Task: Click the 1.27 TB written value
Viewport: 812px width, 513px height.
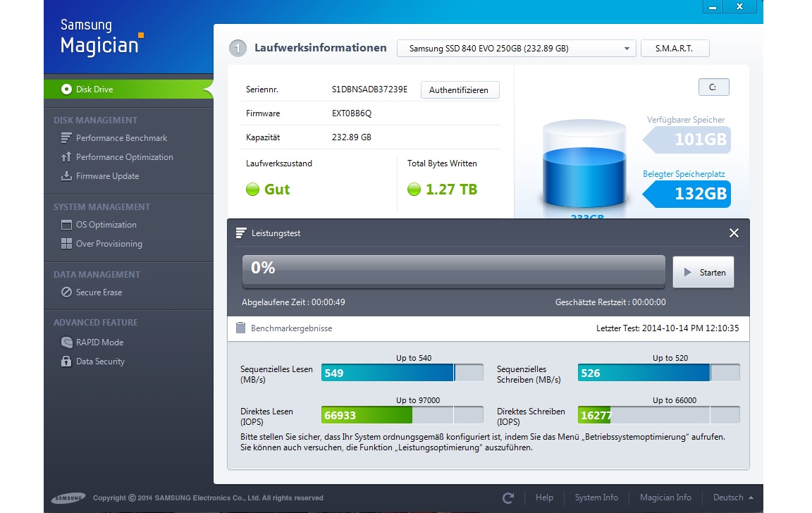Action: click(452, 190)
